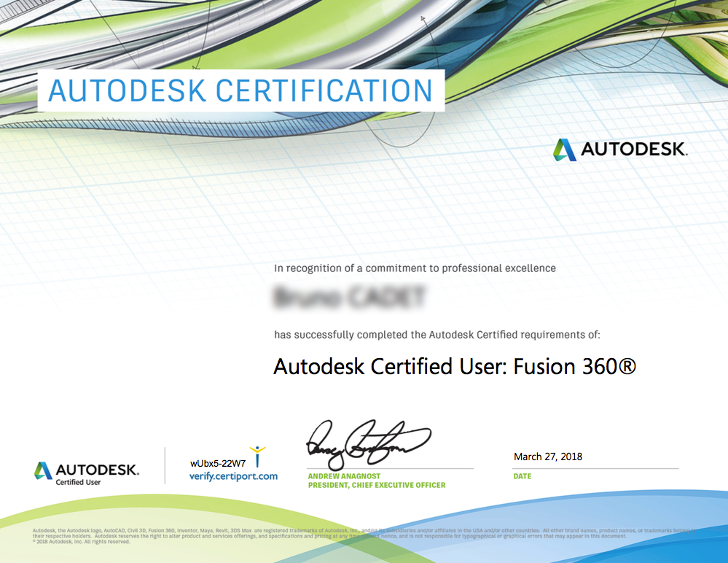Screen dimensions: 728x563
Task: Open the verify.certiport.com link
Action: coord(233,476)
